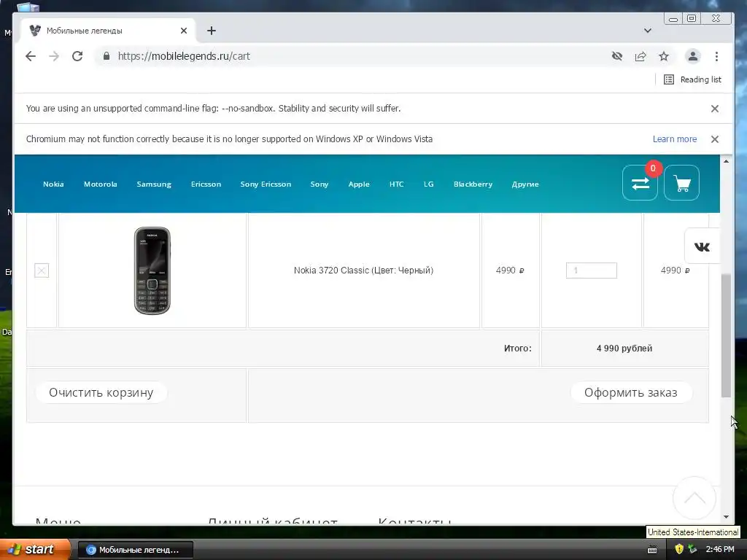This screenshot has height=560, width=747.
Task: Click the network connection tray icon
Action: [692, 549]
